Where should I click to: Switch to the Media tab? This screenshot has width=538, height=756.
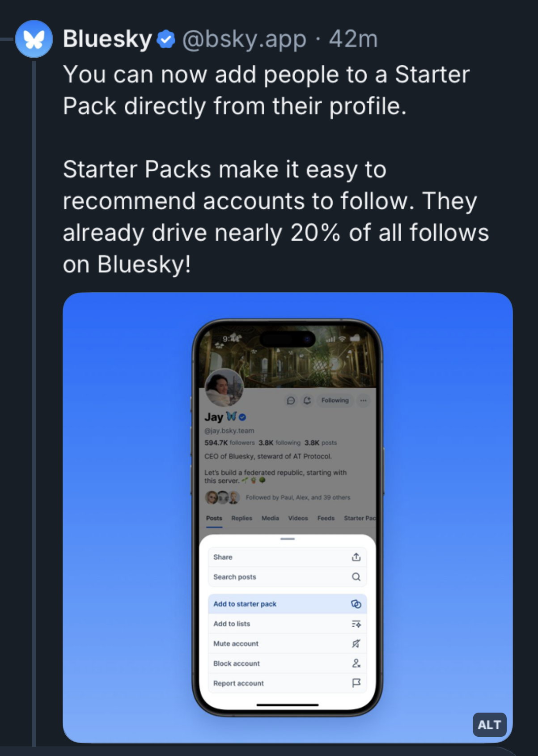270,518
